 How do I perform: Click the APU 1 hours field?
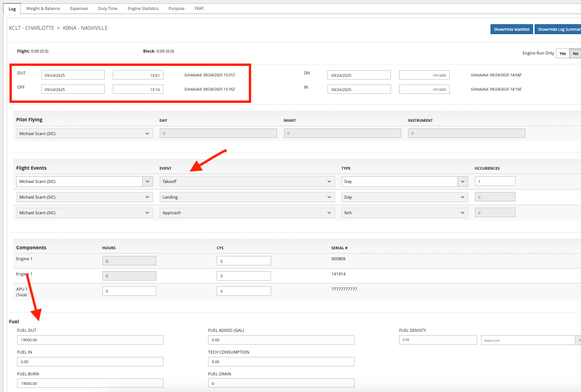[x=129, y=291]
